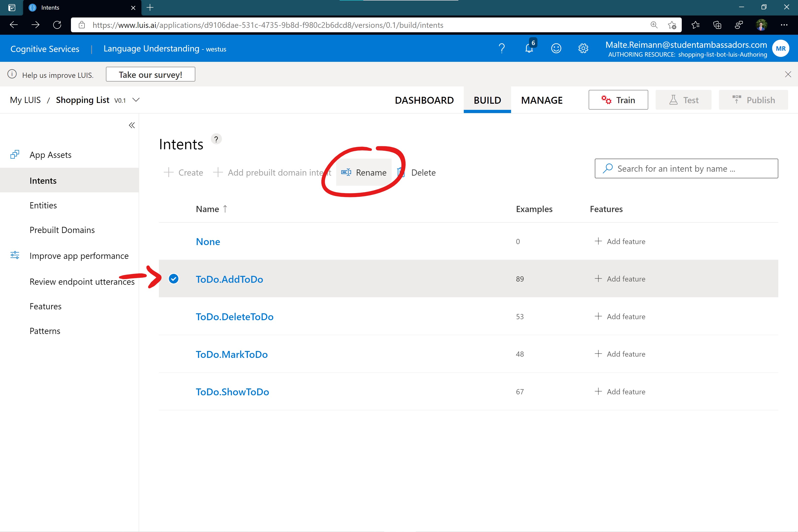Image resolution: width=798 pixels, height=532 pixels.
Task: Open the feedback smiley icon
Action: [556, 49]
